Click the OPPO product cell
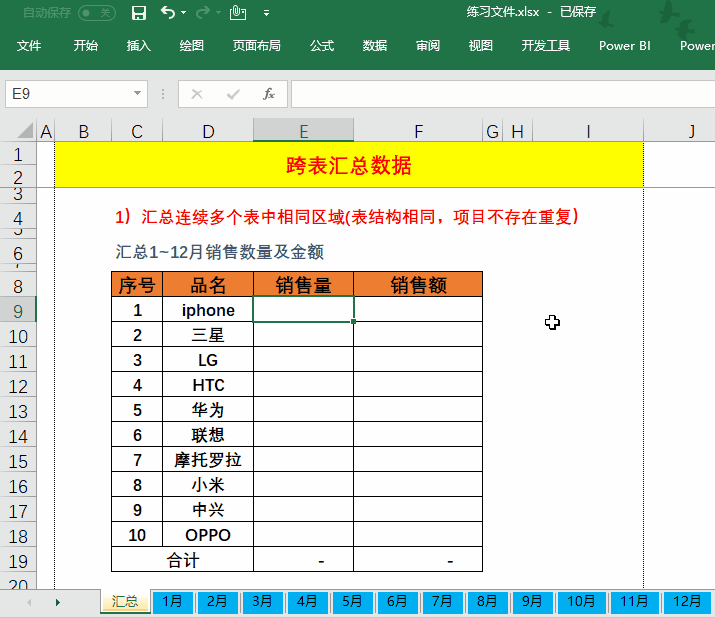715x618 pixels. click(x=208, y=535)
